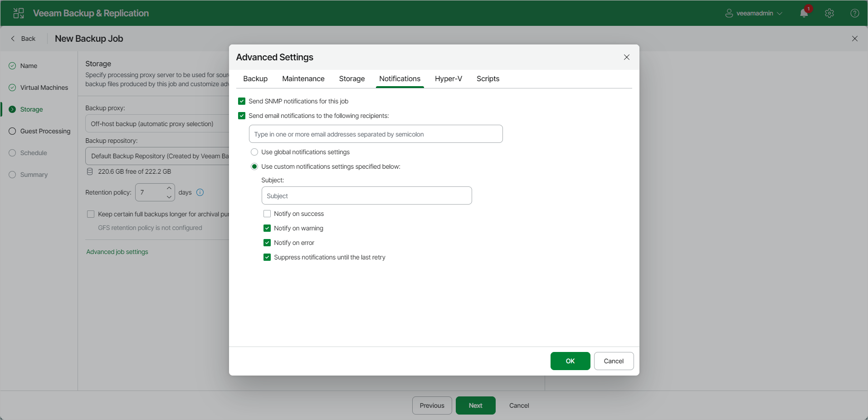Screen dimensions: 868x420
Task: Toggle Notify on error
Action: coord(267,243)
